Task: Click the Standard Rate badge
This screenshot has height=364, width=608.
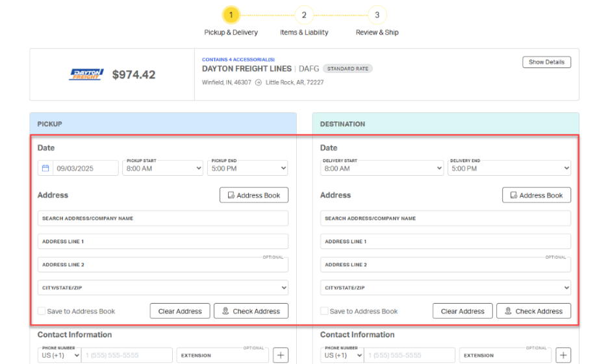Action: 348,69
